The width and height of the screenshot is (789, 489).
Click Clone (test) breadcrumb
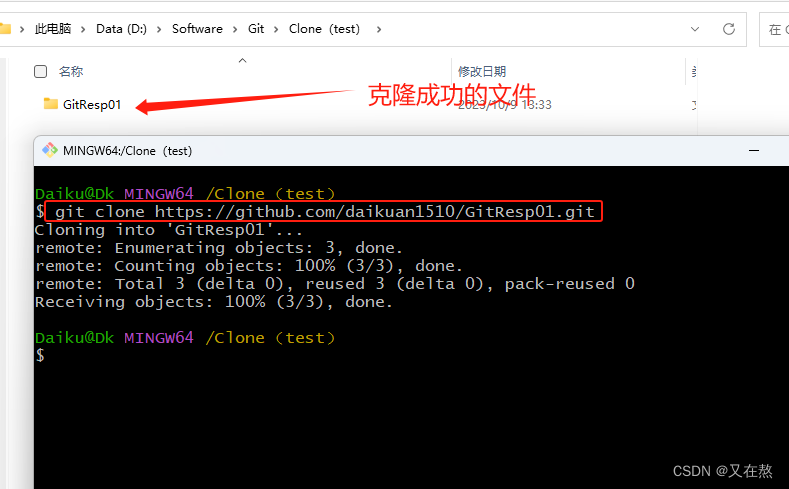tap(325, 29)
